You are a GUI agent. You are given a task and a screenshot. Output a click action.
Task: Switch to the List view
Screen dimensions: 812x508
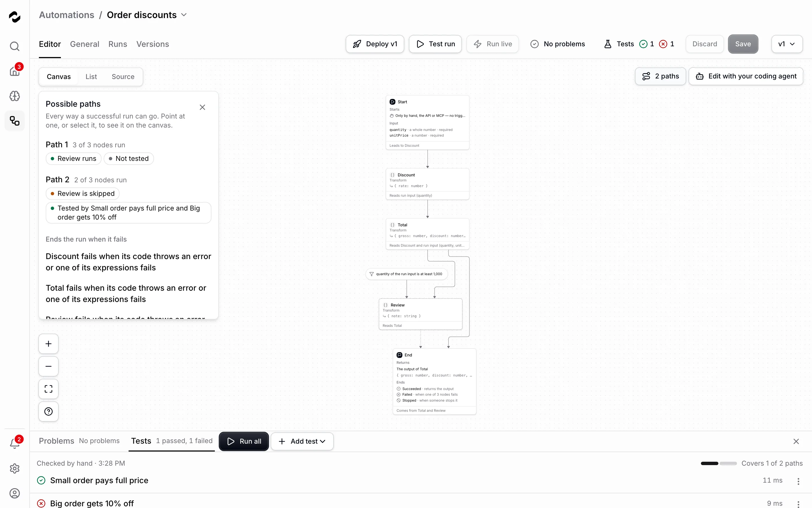click(91, 76)
